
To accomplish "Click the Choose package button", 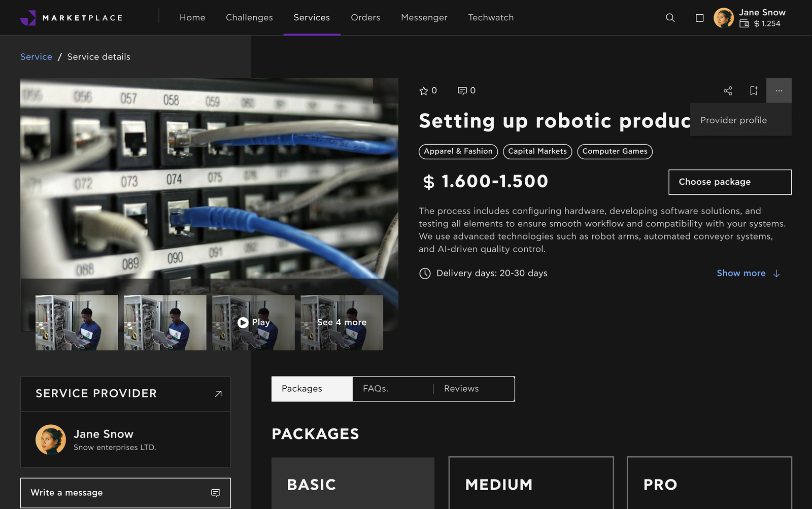I will pos(729,182).
